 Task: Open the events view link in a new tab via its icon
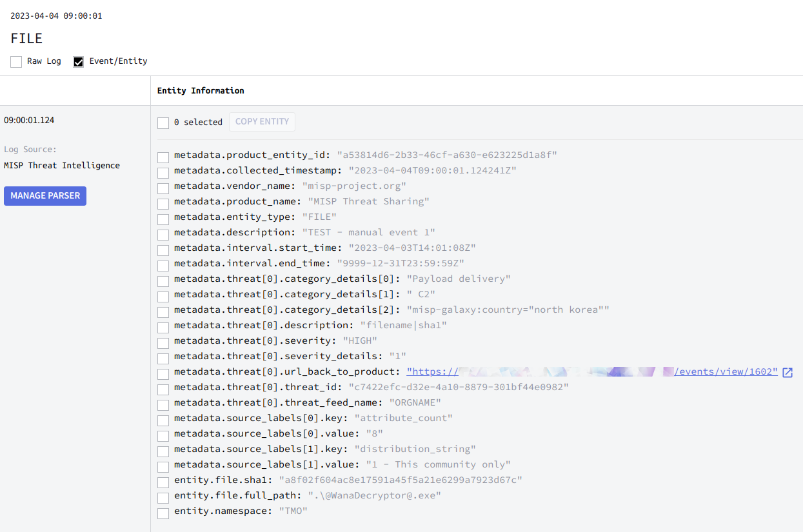pos(787,372)
